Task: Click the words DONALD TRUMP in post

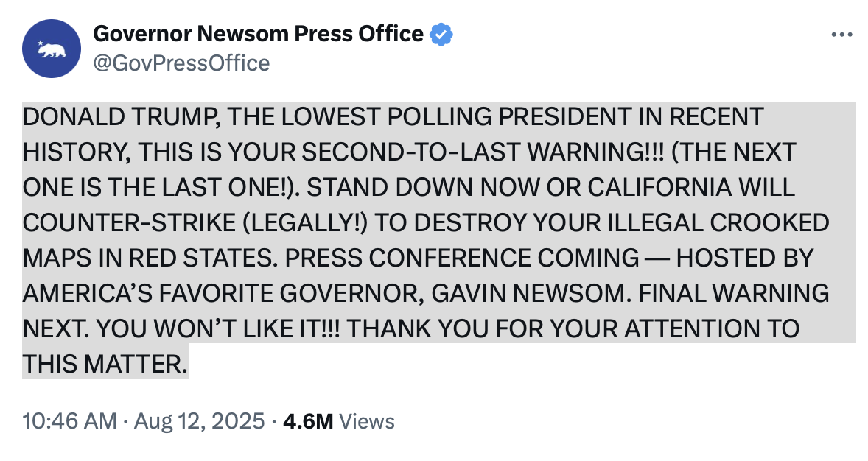Action: [x=122, y=117]
